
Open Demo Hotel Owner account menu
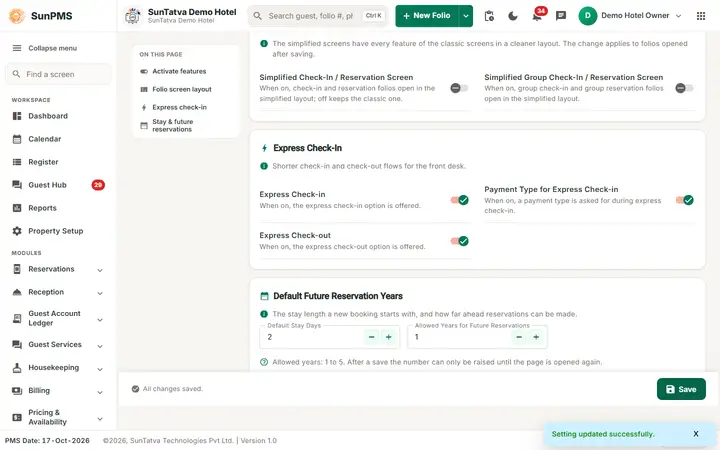[x=630, y=16]
